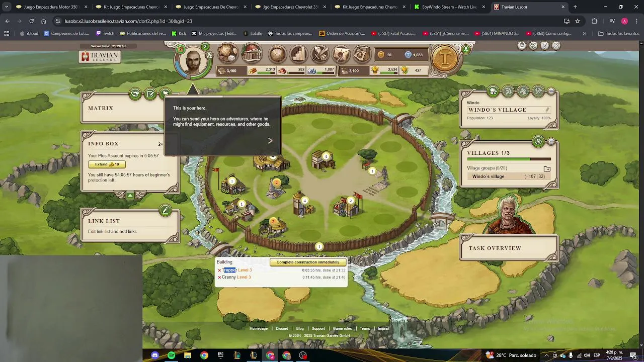Open the big gold coin shop button
Viewport: 644px width, 362px height.
point(445,59)
